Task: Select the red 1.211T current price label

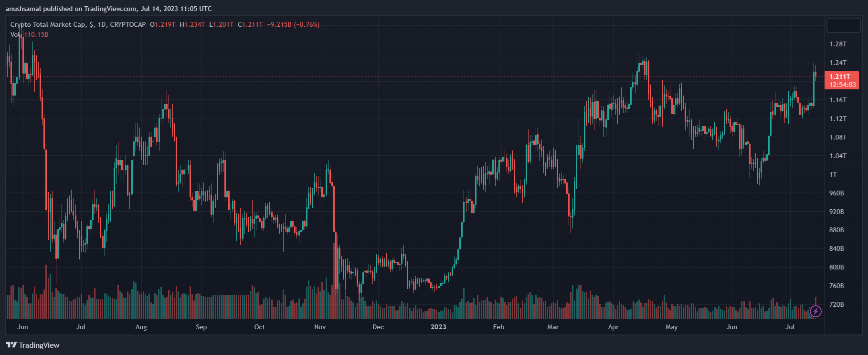Action: pos(841,76)
